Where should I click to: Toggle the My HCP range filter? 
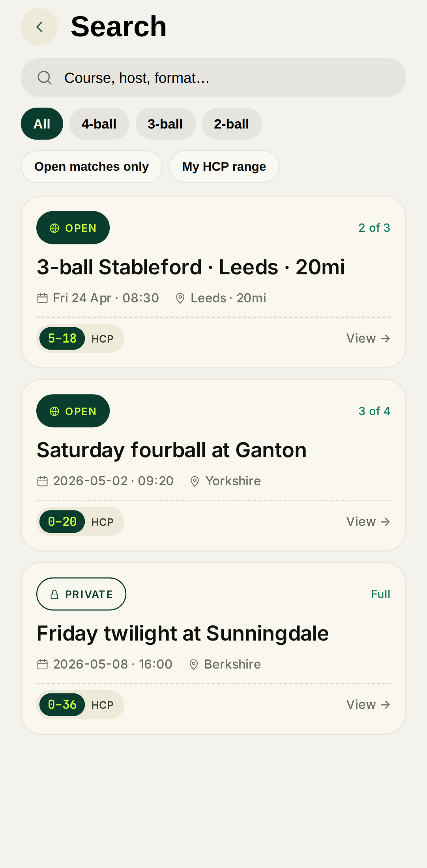(224, 167)
